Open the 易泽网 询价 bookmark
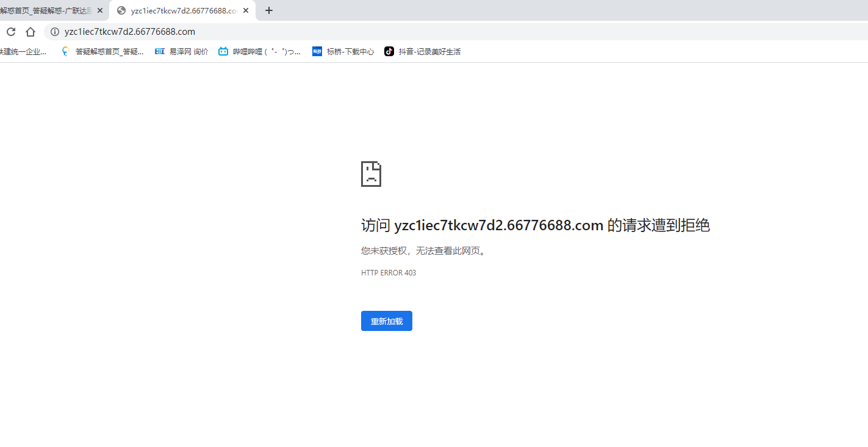This screenshot has height=447, width=868. click(x=182, y=52)
